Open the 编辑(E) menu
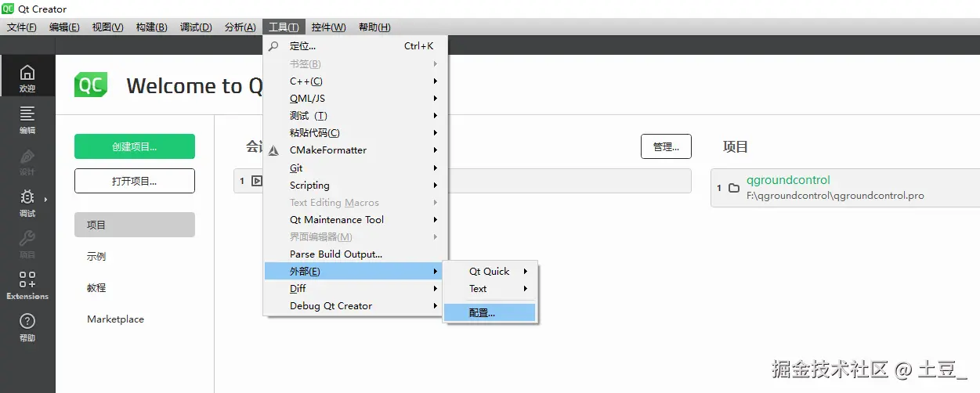980x393 pixels. [x=64, y=27]
